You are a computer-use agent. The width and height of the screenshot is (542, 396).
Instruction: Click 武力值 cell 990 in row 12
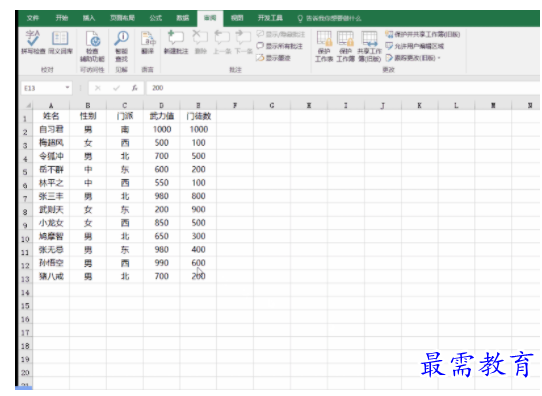tap(161, 263)
